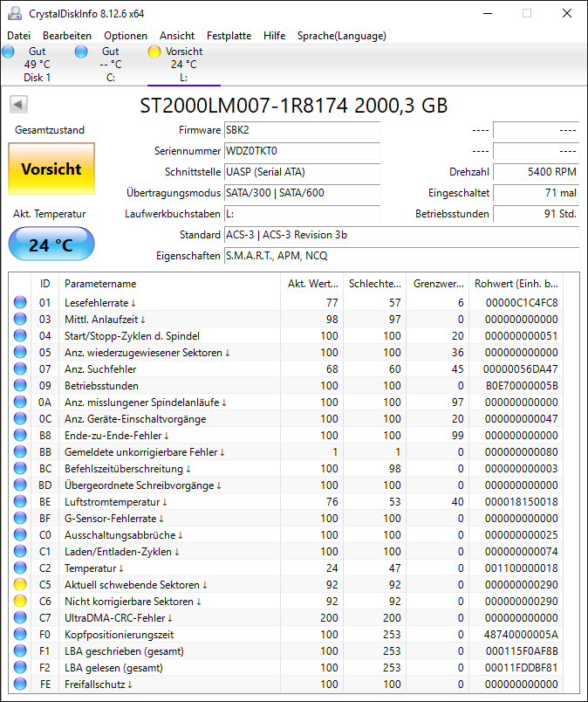Viewport: 588px width, 702px height.
Task: Click the status orb of UltraDMA-CRC-Fehler row
Action: (20, 617)
